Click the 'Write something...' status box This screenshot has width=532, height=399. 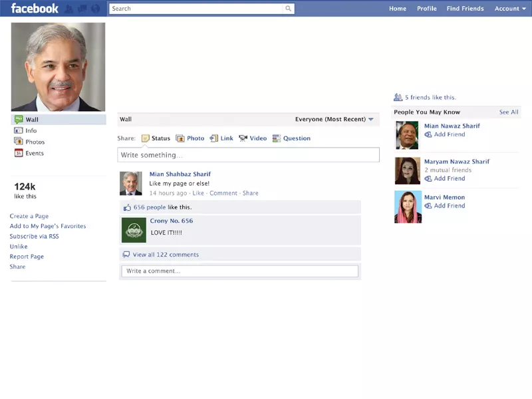(248, 155)
